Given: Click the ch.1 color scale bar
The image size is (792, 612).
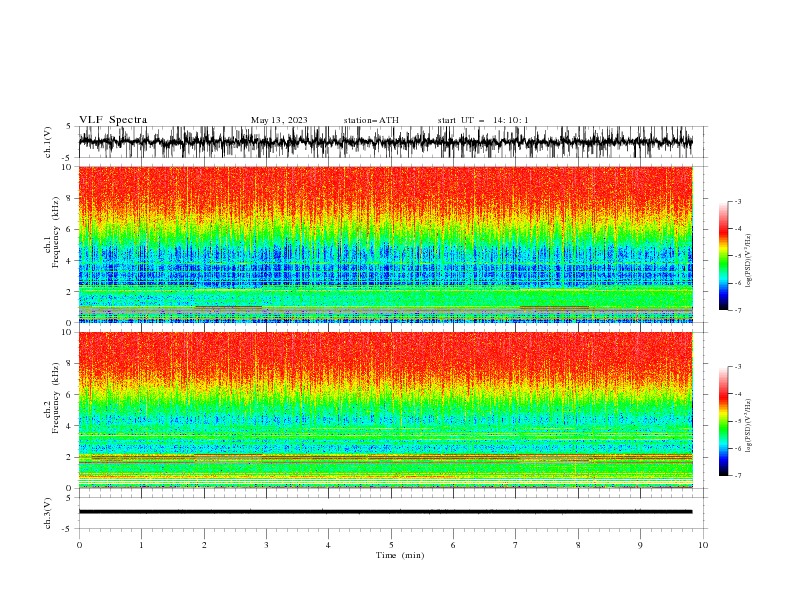Looking at the screenshot, I should 724,256.
